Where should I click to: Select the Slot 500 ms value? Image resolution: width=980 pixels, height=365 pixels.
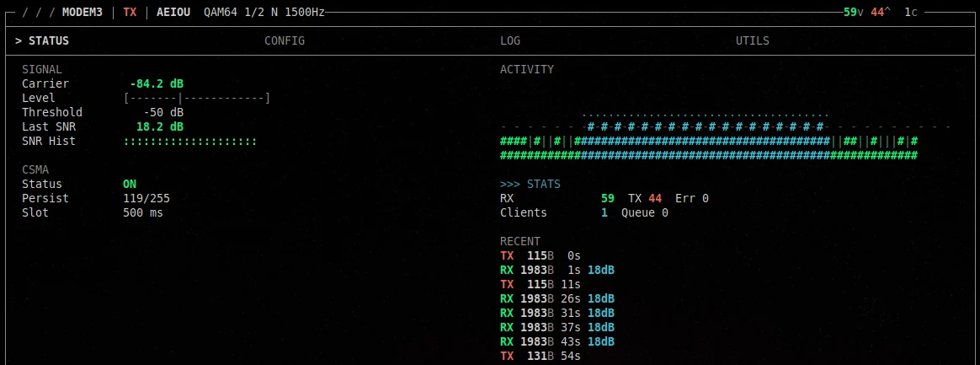(x=143, y=212)
